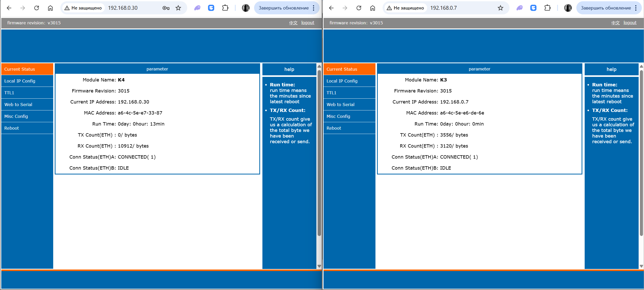Open password key icon in left address bar
This screenshot has width=644, height=290.
166,8
